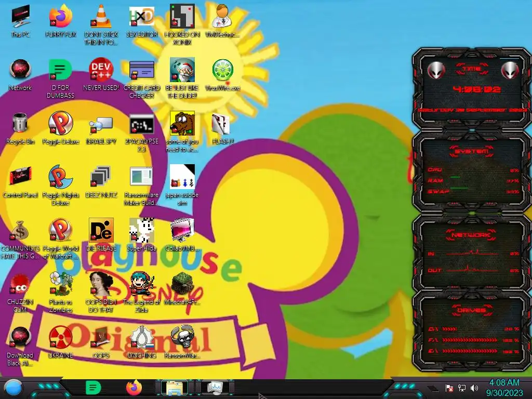Click the SYSTEM widget header
Screen dimensions: 532x399
471,151
